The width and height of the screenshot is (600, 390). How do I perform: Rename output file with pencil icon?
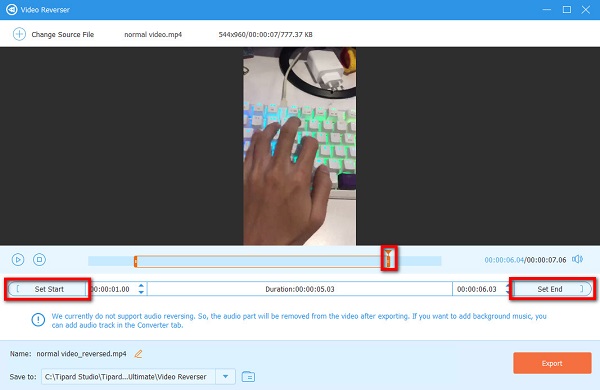click(x=138, y=354)
